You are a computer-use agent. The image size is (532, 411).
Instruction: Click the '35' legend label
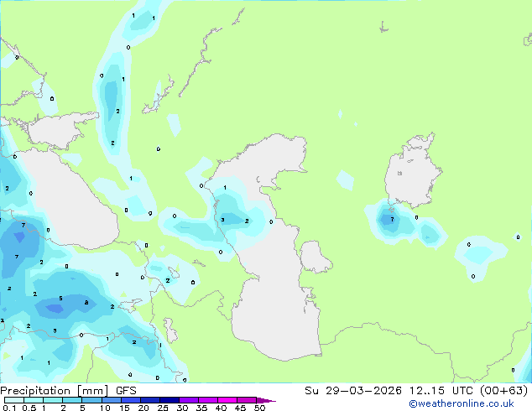(x=201, y=408)
